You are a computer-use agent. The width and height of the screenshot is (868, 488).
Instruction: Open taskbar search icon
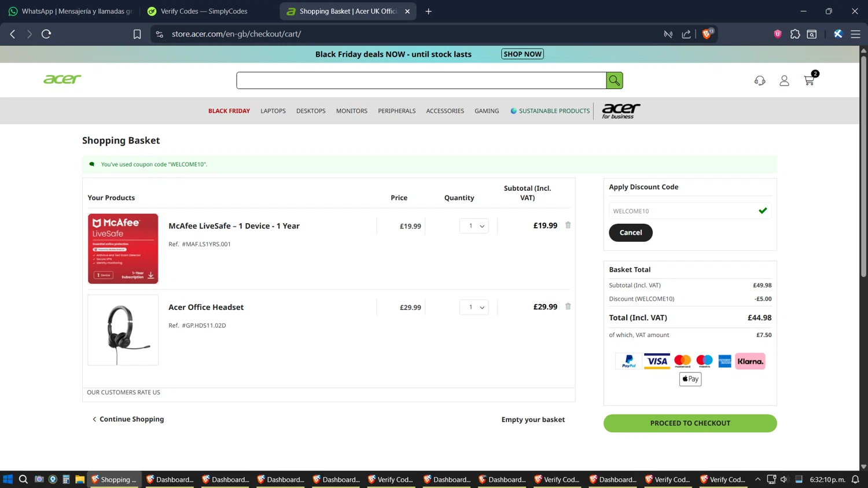coord(23,479)
